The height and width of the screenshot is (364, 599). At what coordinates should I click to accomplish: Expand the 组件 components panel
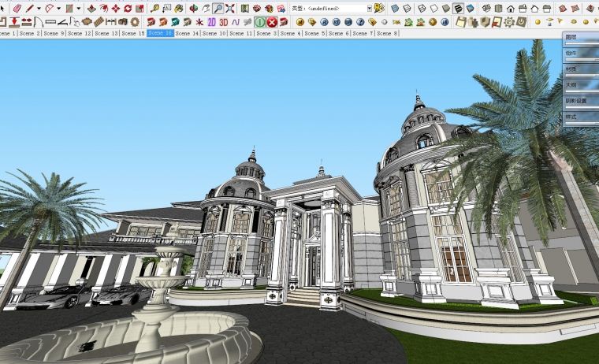[x=581, y=55]
